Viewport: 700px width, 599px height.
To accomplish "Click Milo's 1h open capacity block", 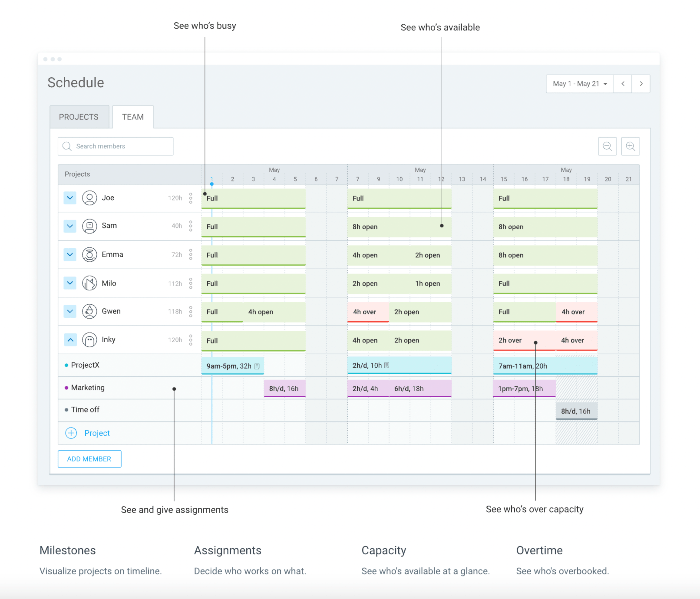I will coord(431,283).
